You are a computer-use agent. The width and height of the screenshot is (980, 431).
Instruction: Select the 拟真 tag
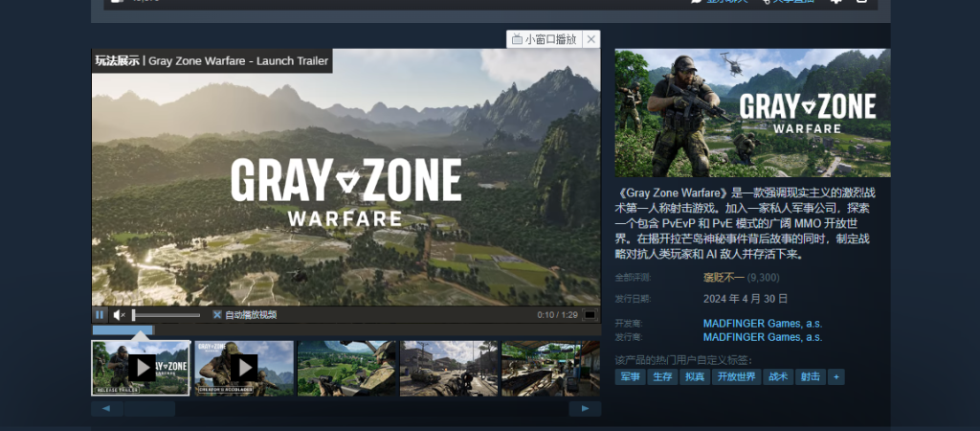[x=695, y=377]
